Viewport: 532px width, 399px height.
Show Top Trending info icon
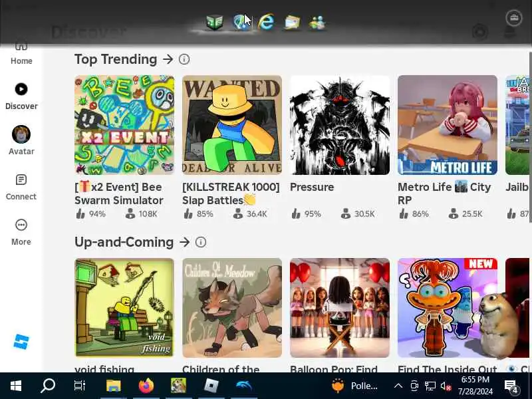(184, 59)
